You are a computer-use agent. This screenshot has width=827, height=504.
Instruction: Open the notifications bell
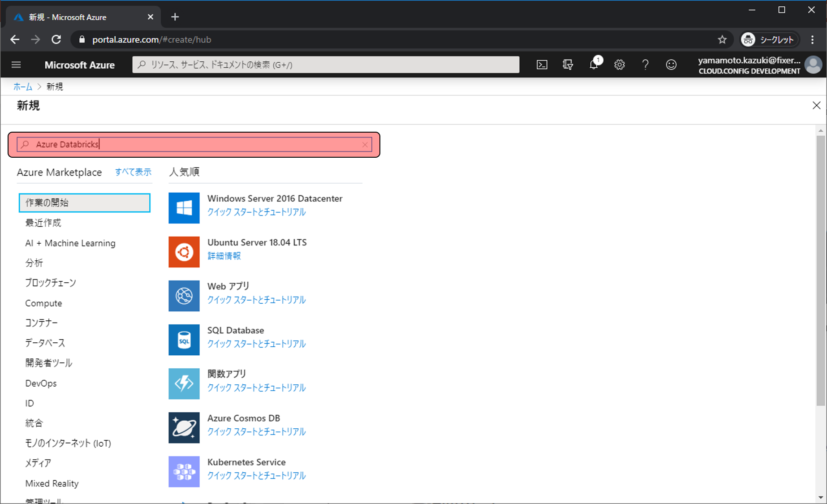(x=594, y=65)
